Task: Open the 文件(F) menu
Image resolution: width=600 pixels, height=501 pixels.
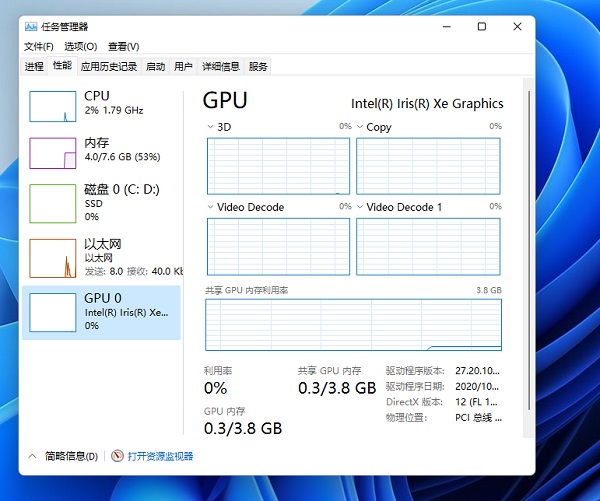Action: [x=38, y=46]
